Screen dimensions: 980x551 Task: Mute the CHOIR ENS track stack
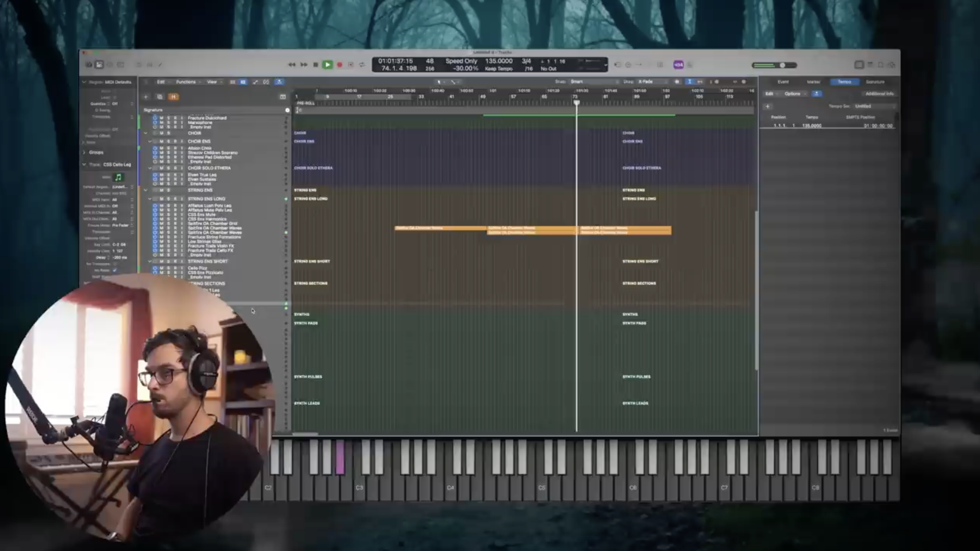pyautogui.click(x=161, y=142)
